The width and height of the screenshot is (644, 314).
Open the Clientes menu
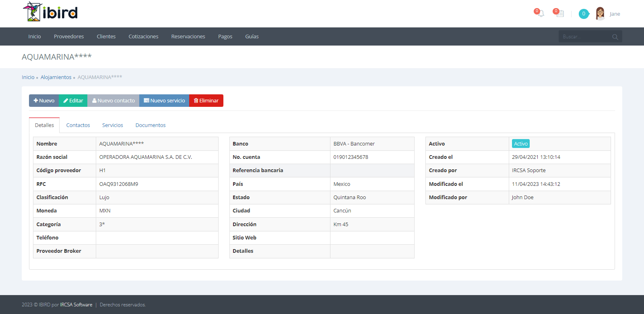(106, 36)
